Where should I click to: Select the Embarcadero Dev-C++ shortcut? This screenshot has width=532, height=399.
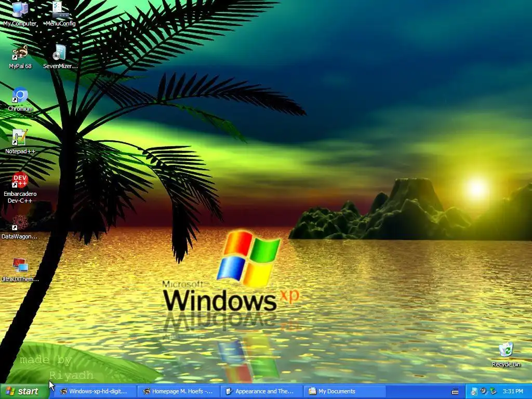point(20,188)
